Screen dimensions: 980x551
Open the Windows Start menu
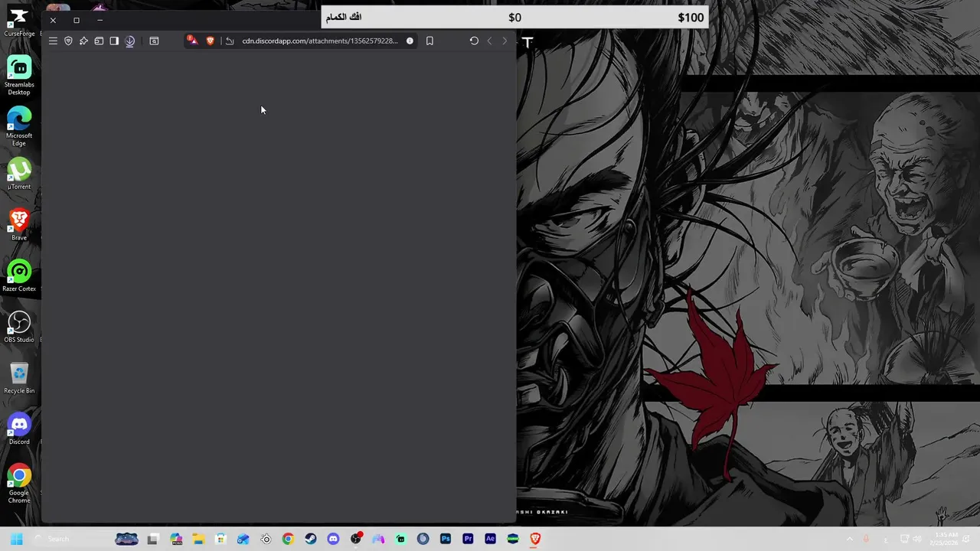coord(17,539)
